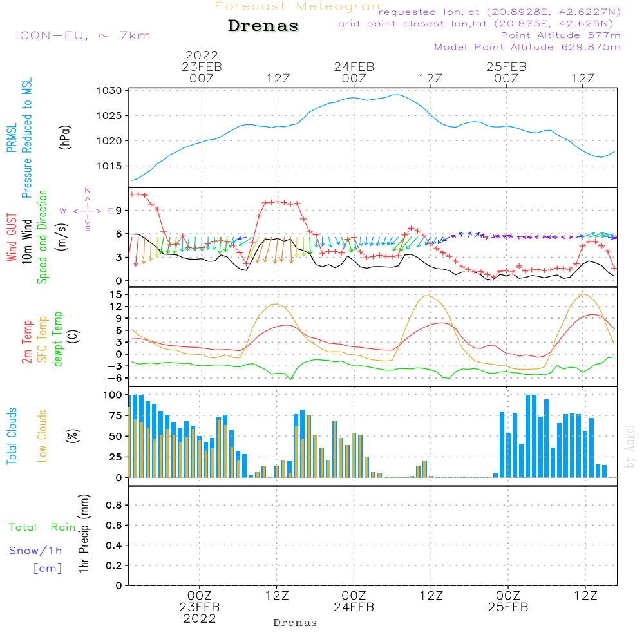644x644 pixels.
Task: Select the red '2m Temp' legend label
Action: click(27, 342)
